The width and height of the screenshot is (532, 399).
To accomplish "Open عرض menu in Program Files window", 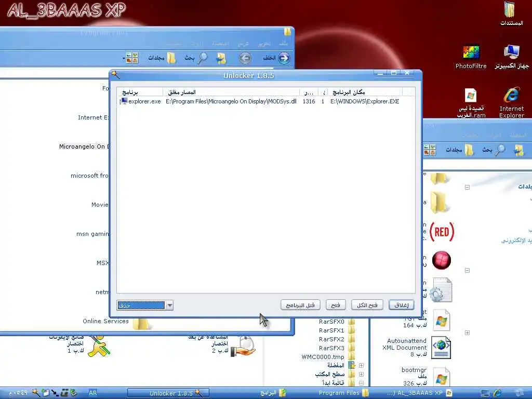I will click(243, 44).
